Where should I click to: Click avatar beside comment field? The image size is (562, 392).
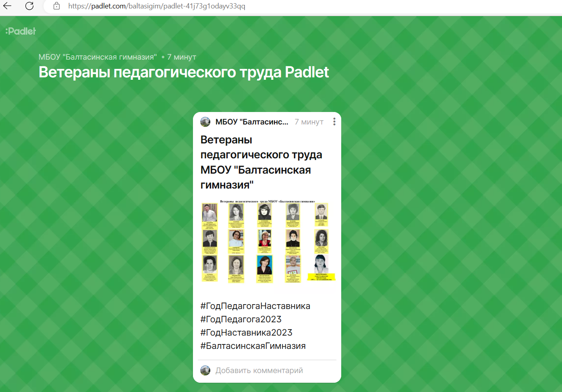(x=205, y=370)
